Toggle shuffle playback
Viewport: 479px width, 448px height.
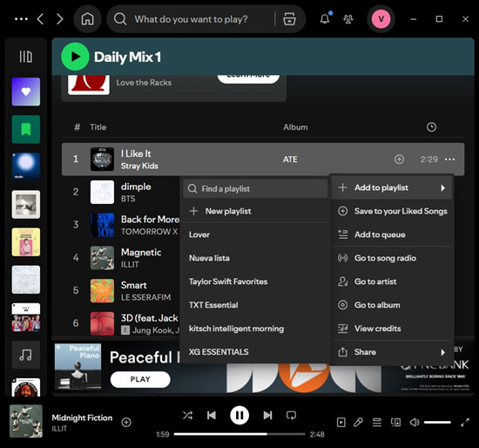pos(187,415)
